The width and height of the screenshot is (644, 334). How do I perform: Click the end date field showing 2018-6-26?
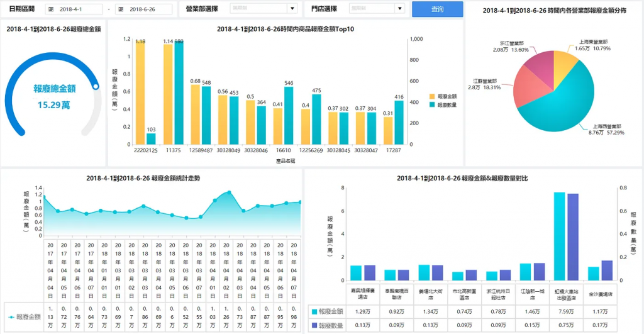click(x=144, y=9)
